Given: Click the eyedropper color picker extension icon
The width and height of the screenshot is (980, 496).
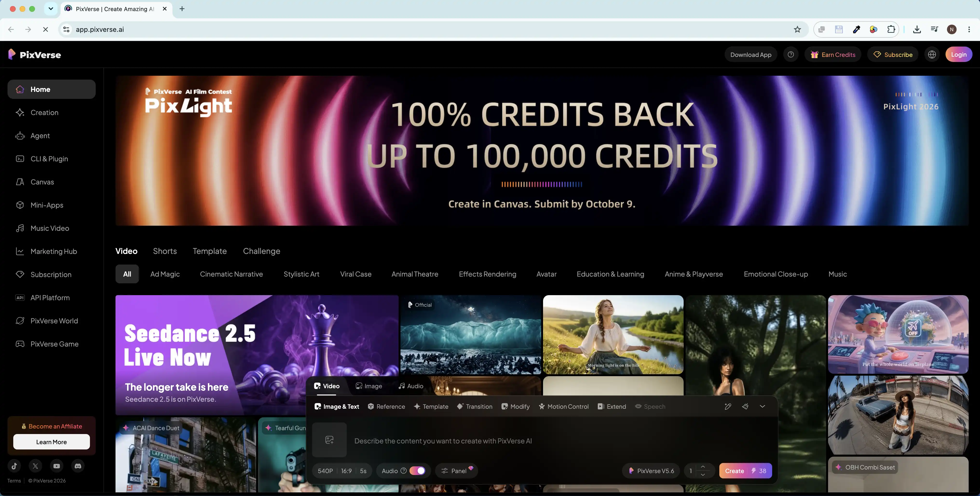Looking at the screenshot, I should click(856, 29).
